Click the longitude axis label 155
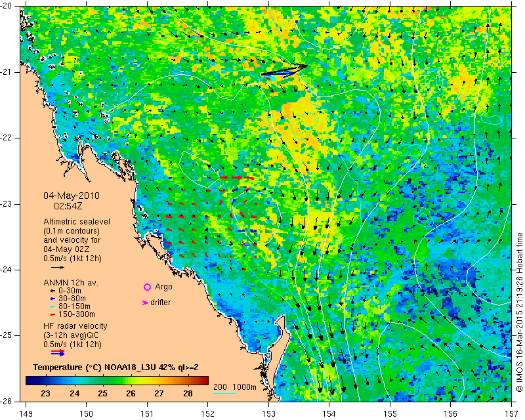Viewport: 525px width, 420px height. pyautogui.click(x=390, y=413)
